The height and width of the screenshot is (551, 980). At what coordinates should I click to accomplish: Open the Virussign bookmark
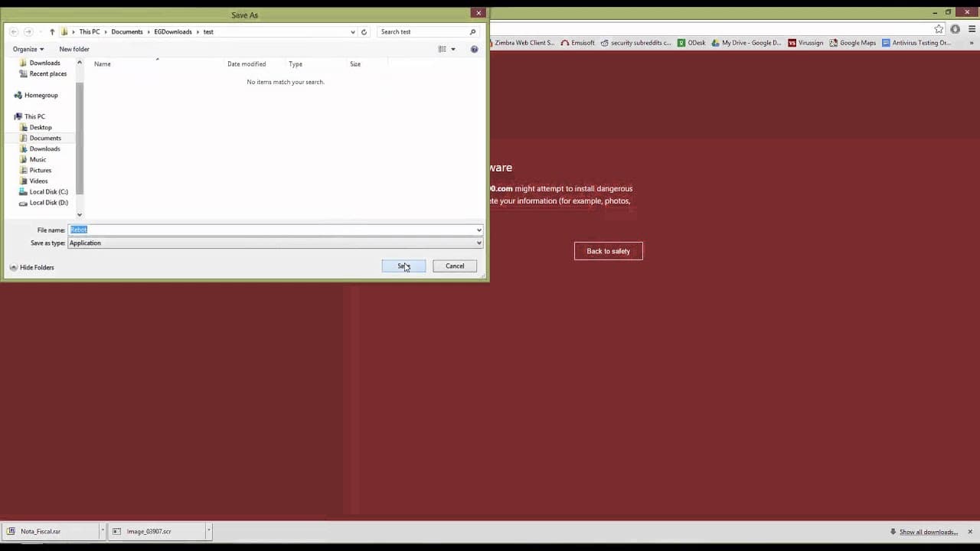(x=805, y=43)
